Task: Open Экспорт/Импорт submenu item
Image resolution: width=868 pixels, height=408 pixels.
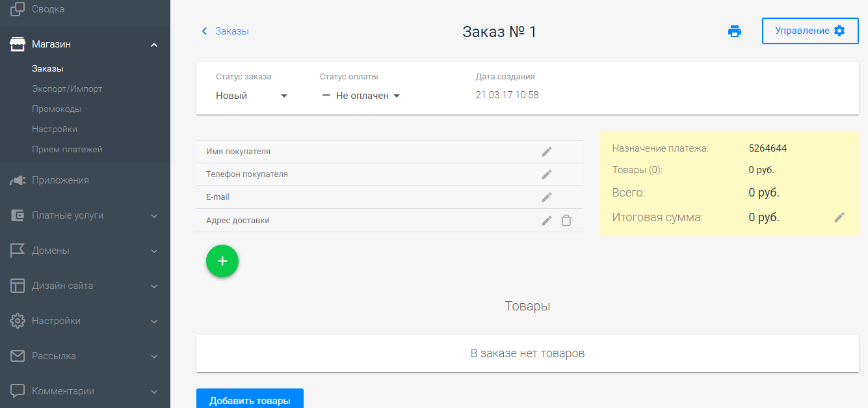Action: click(x=67, y=88)
